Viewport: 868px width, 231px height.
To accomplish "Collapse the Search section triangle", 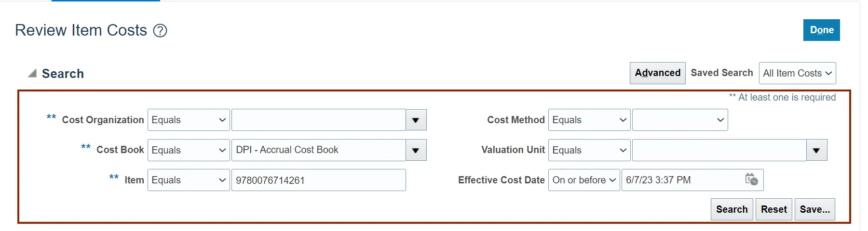I will point(32,74).
